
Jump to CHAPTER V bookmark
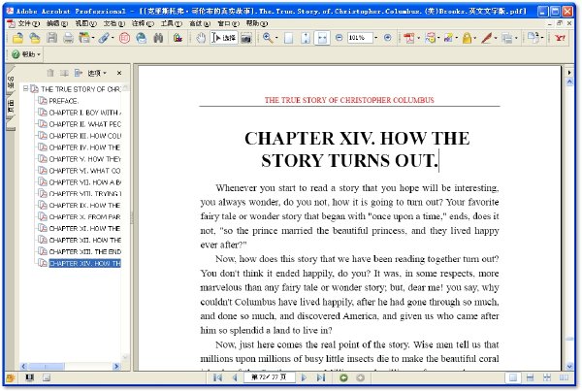coord(85,159)
